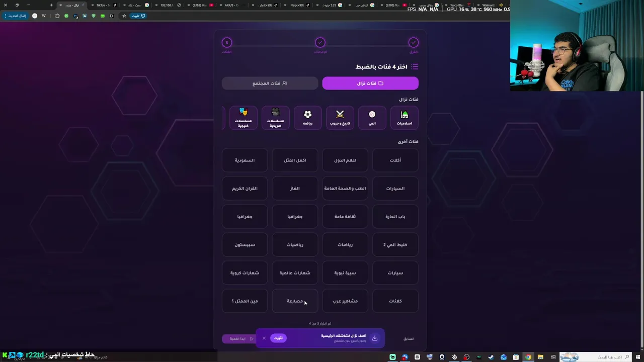The height and width of the screenshot is (362, 644).
Task: Click the الإعدادات step checkmark circle
Action: pyautogui.click(x=320, y=43)
